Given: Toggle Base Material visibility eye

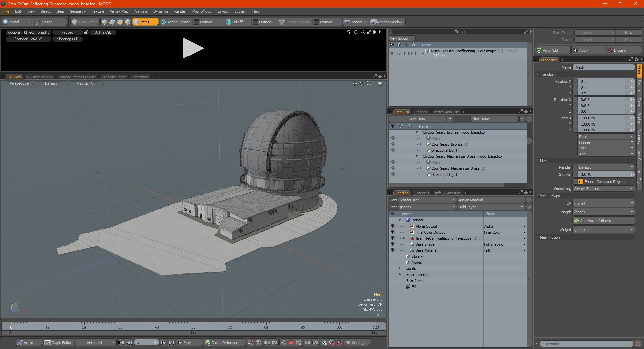Looking at the screenshot, I should tap(393, 250).
